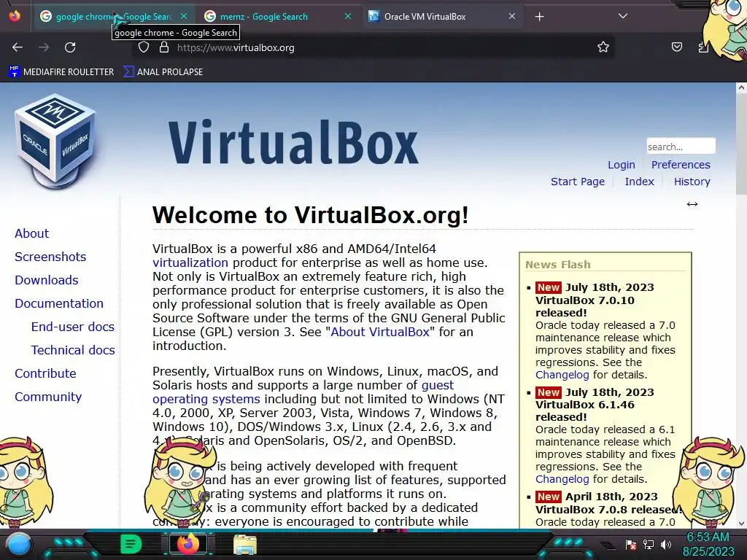Click the Firefox logo in the tab bar
Image resolution: width=747 pixels, height=560 pixels.
15,16
